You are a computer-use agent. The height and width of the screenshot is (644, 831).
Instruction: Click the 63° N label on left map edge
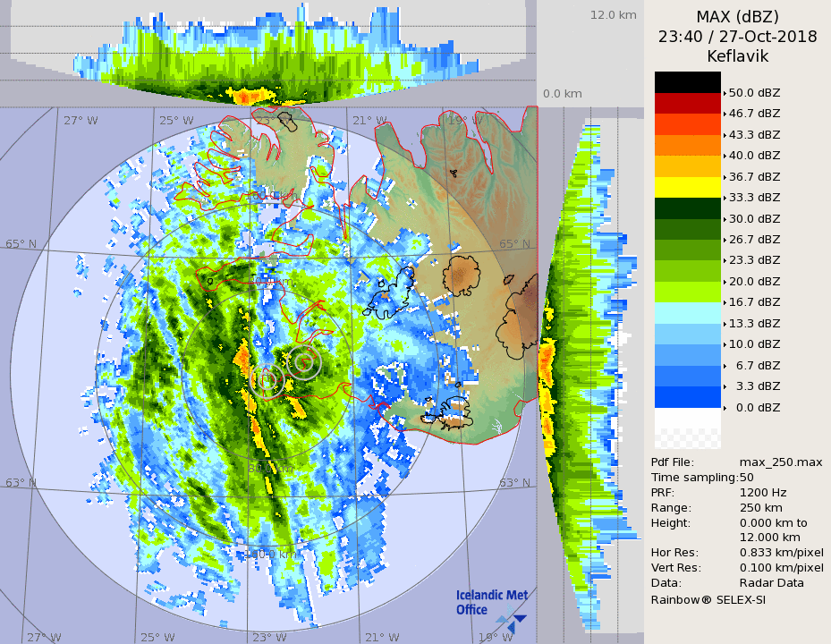coord(21,483)
